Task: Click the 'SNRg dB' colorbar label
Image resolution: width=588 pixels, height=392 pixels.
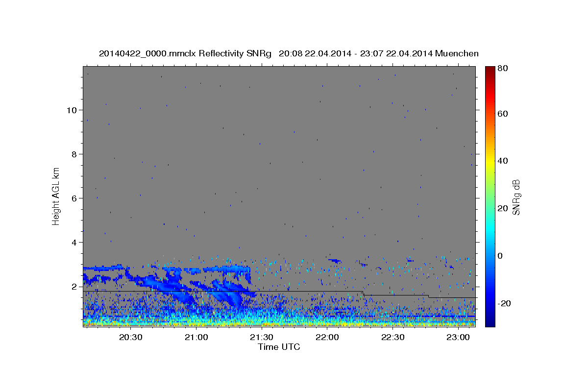Action: coord(516,197)
